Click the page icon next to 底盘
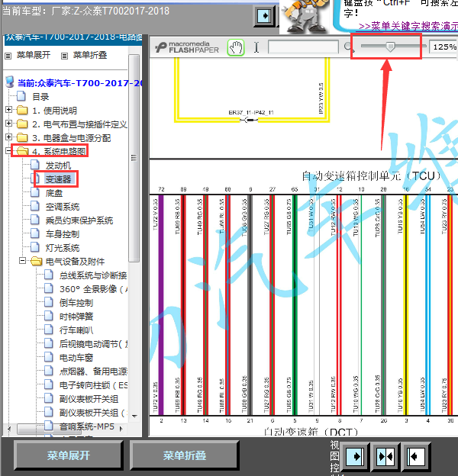458x476 pixels. point(35,192)
